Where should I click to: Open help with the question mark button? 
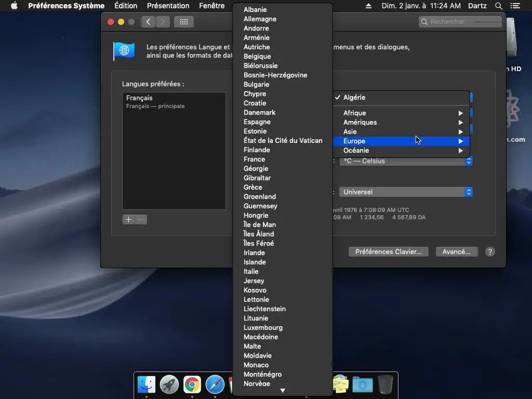(490, 252)
